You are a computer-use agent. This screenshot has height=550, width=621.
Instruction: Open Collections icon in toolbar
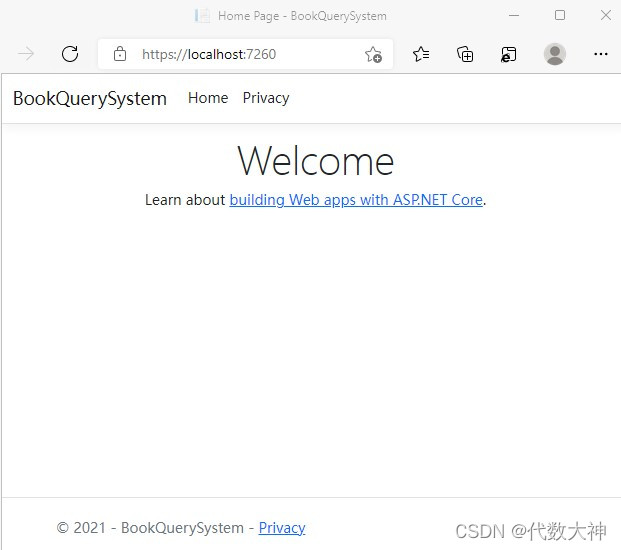pyautogui.click(x=465, y=54)
